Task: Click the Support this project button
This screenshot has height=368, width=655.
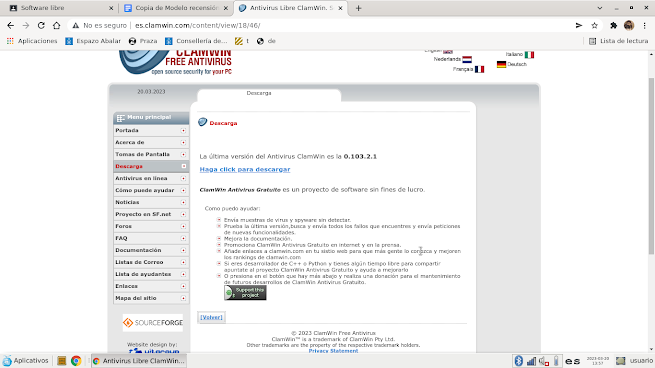Action: (x=245, y=293)
